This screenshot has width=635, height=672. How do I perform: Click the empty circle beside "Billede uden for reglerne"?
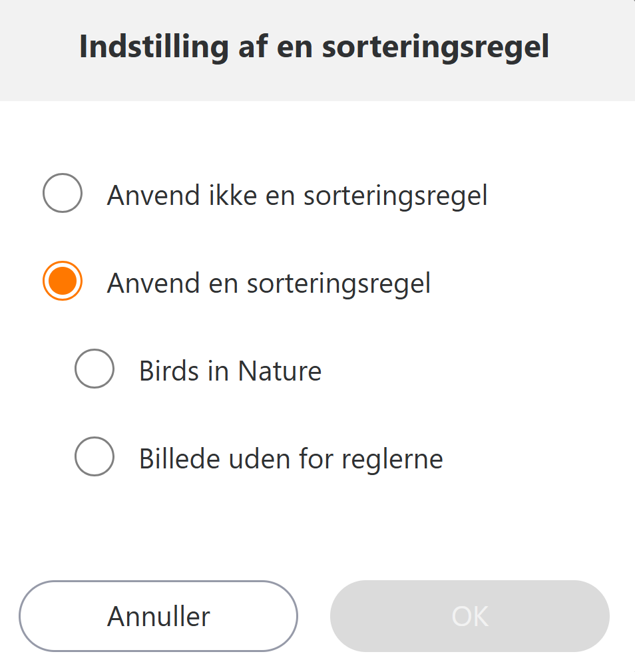pos(95,456)
